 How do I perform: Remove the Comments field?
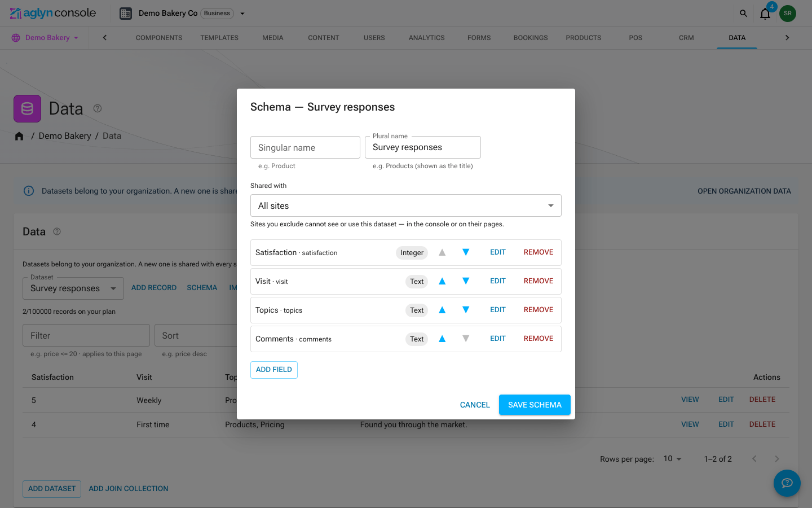coord(539,339)
